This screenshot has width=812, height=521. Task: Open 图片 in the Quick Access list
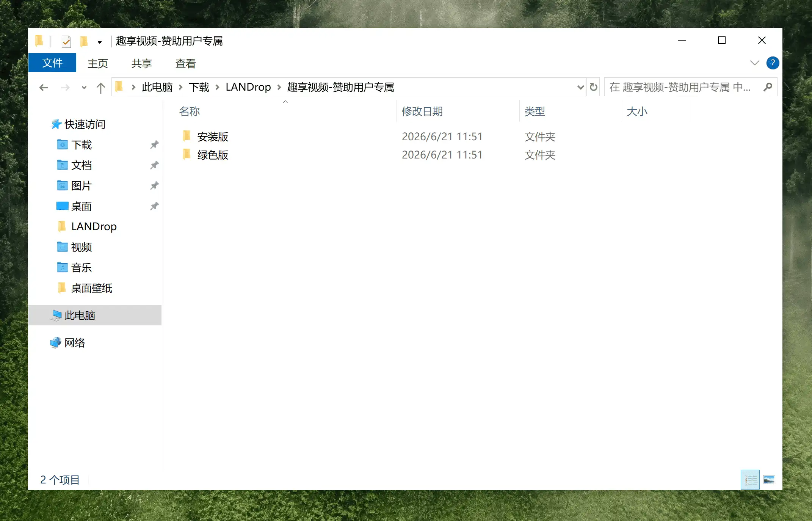(82, 186)
